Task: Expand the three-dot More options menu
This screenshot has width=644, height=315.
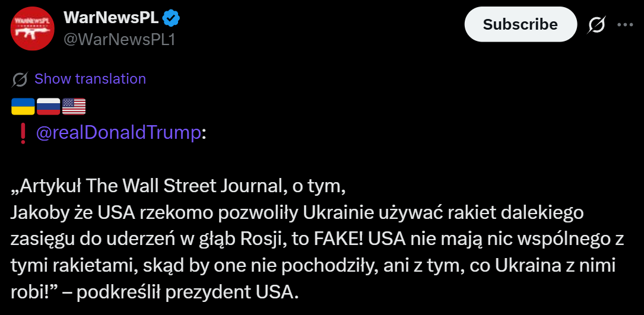Action: click(625, 25)
